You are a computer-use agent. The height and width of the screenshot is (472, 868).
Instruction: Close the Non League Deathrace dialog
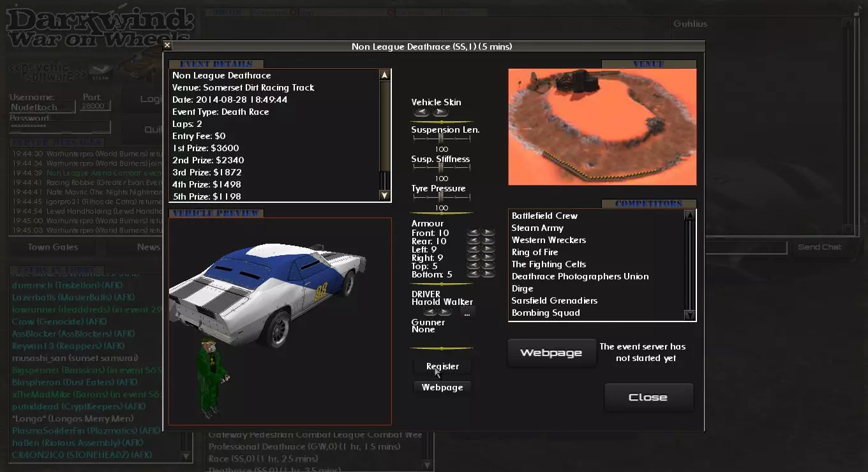point(167,45)
